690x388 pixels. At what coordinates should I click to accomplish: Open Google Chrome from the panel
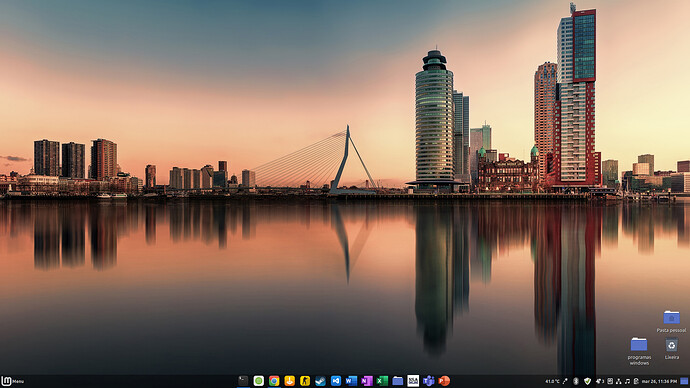[x=274, y=381]
